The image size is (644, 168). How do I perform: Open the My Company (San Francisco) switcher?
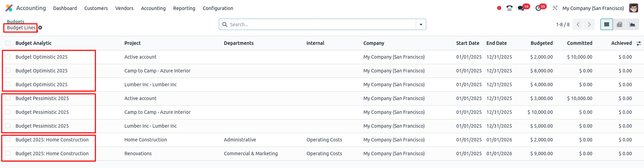click(x=593, y=8)
